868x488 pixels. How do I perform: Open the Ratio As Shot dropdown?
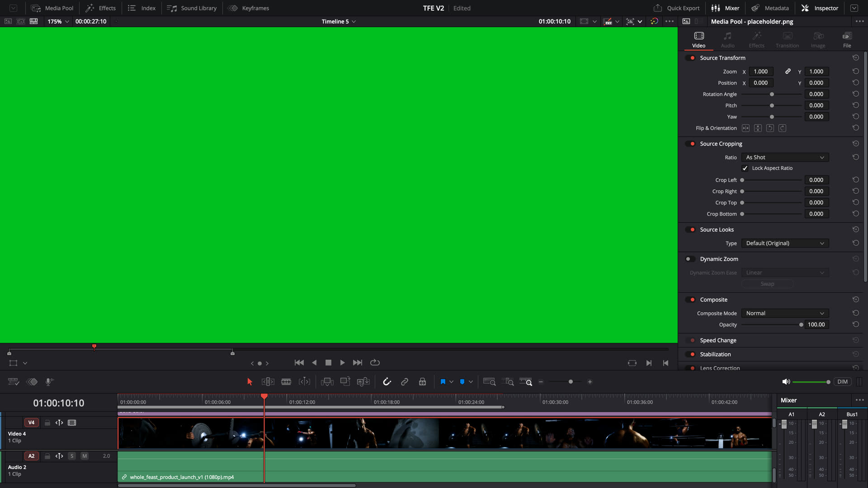tap(785, 157)
